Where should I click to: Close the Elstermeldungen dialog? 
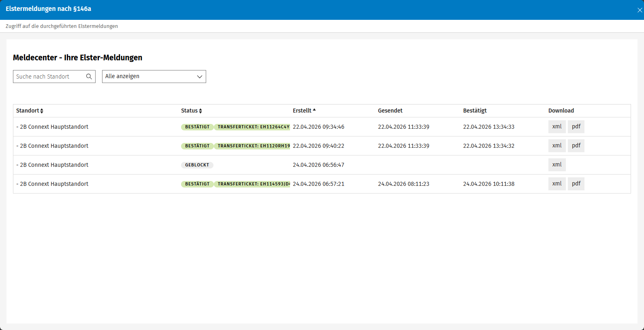640,10
